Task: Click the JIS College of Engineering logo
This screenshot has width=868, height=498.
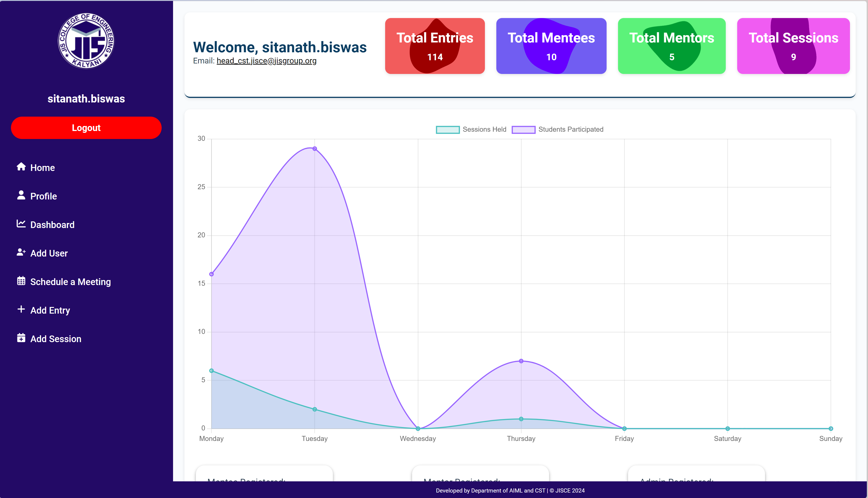Action: pyautogui.click(x=86, y=41)
